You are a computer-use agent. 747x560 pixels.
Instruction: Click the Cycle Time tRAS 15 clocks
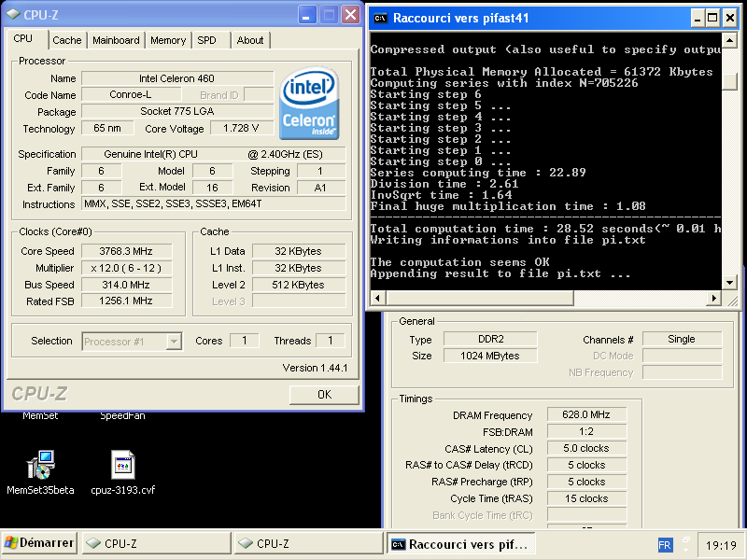click(586, 498)
